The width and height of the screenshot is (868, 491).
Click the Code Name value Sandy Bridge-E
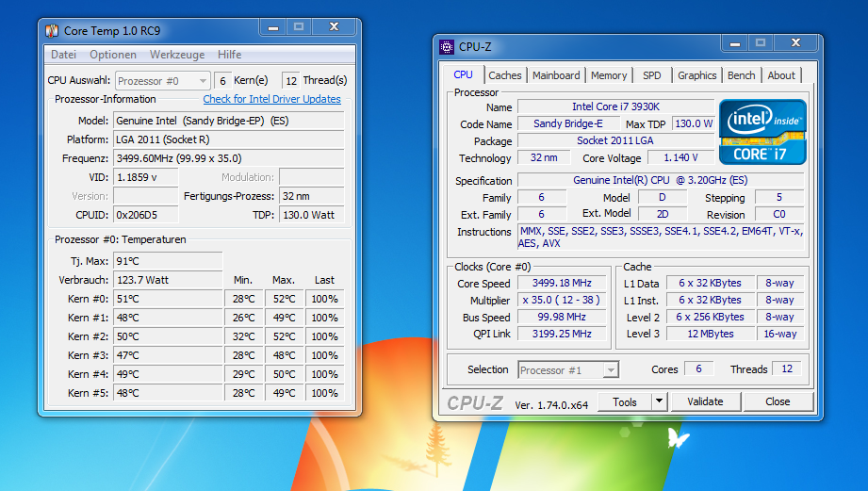coord(568,123)
